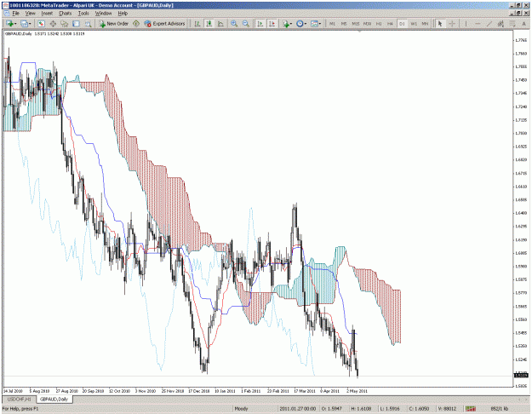Viewport: 532px width, 414px height.
Task: Click the 2 May 2011 date label
Action: point(357,391)
